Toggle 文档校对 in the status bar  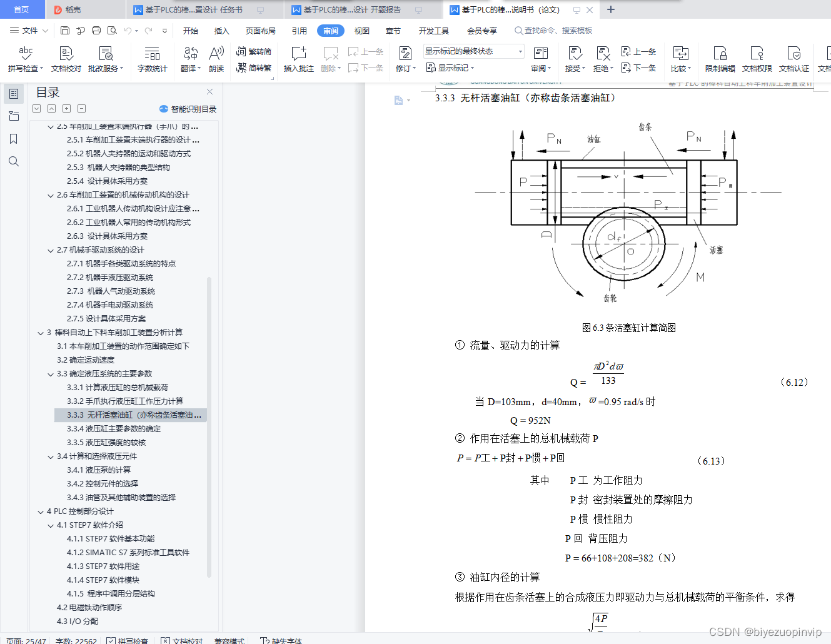pyautogui.click(x=182, y=640)
